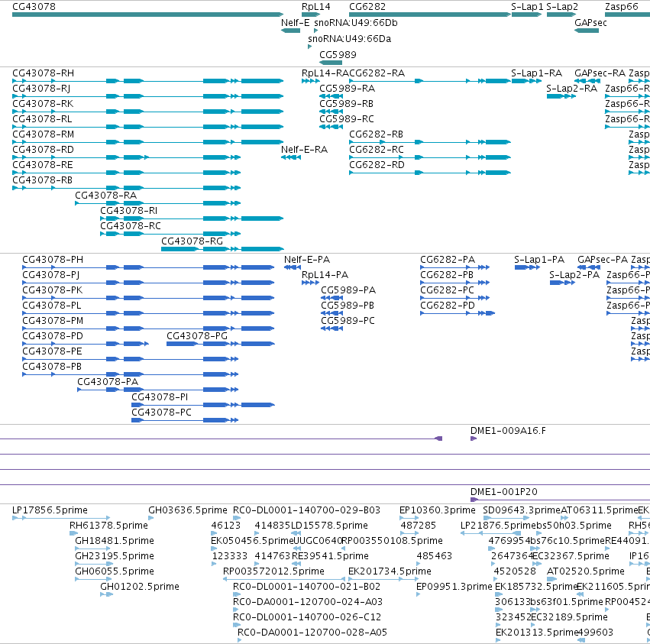Open transcript CG43078-RL
Image resolution: width=650 pixels, height=644 pixels.
42,119
